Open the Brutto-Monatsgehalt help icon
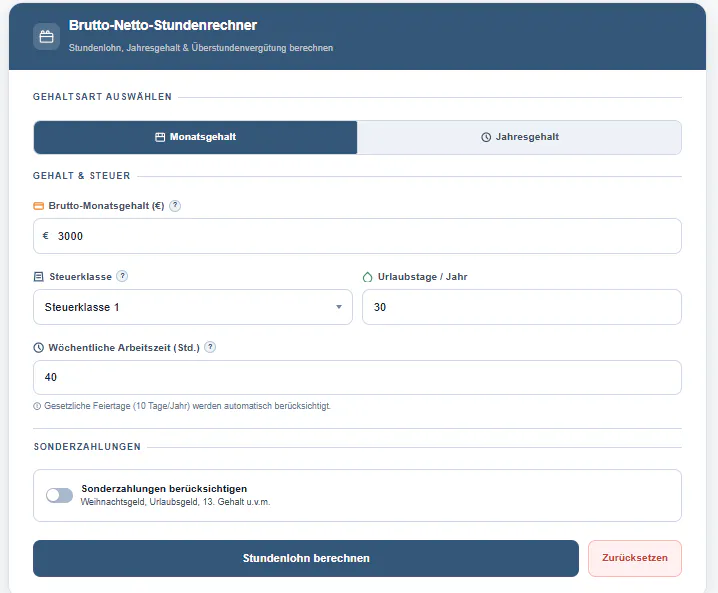 175,206
